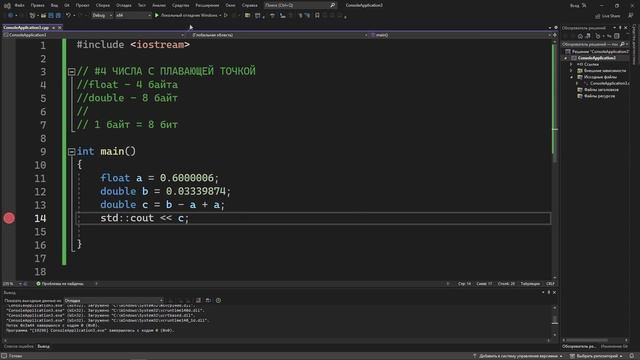Collapse the comment block at line 3

point(71,72)
